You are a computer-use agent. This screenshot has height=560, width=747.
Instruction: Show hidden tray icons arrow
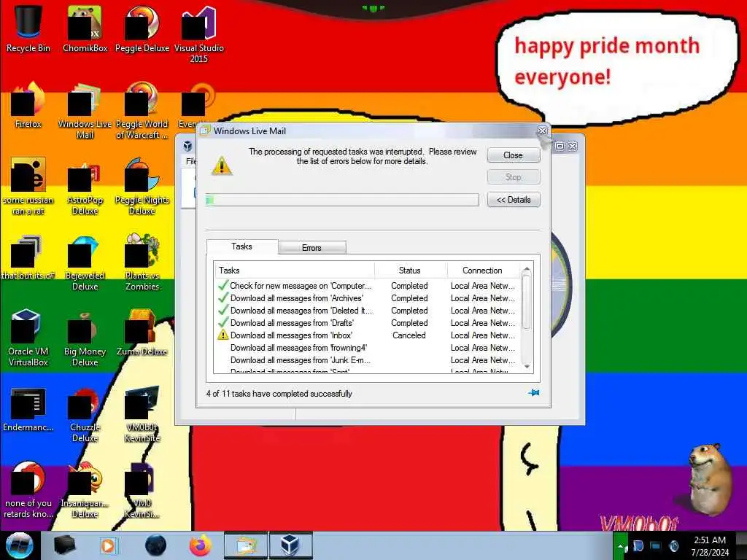click(620, 547)
